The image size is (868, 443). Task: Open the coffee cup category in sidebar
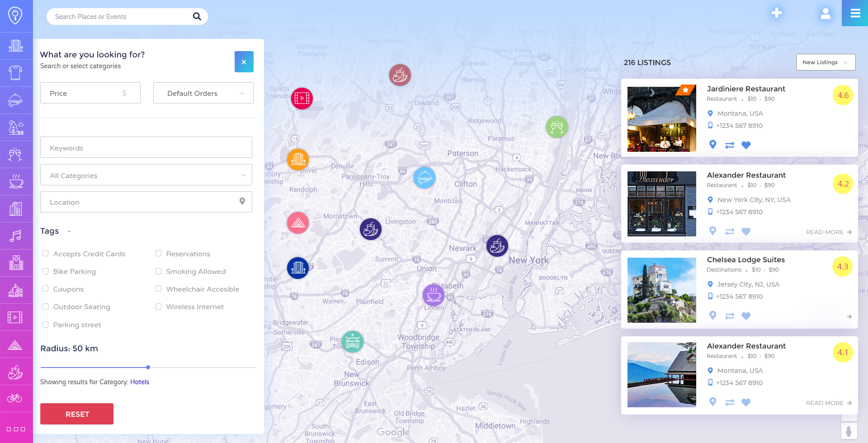point(16,181)
